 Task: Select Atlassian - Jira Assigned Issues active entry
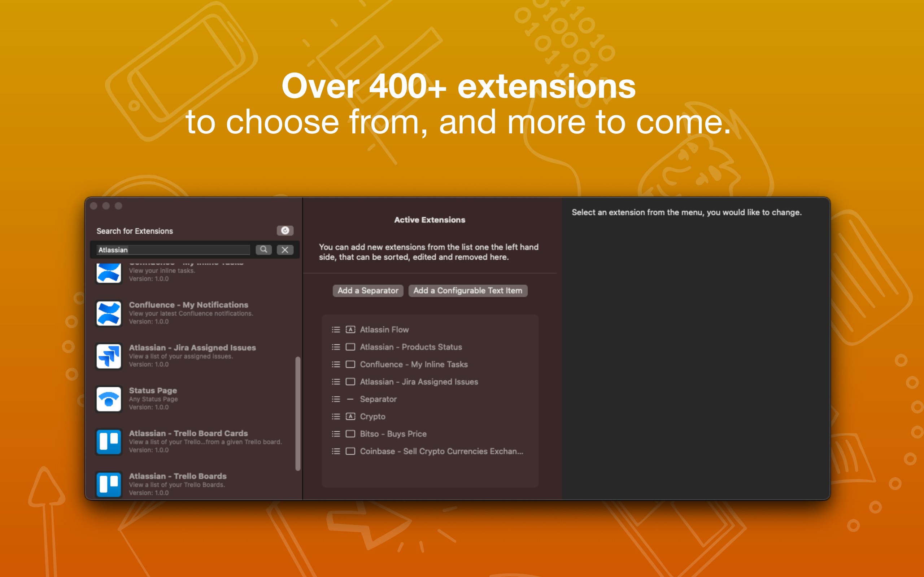pyautogui.click(x=418, y=382)
